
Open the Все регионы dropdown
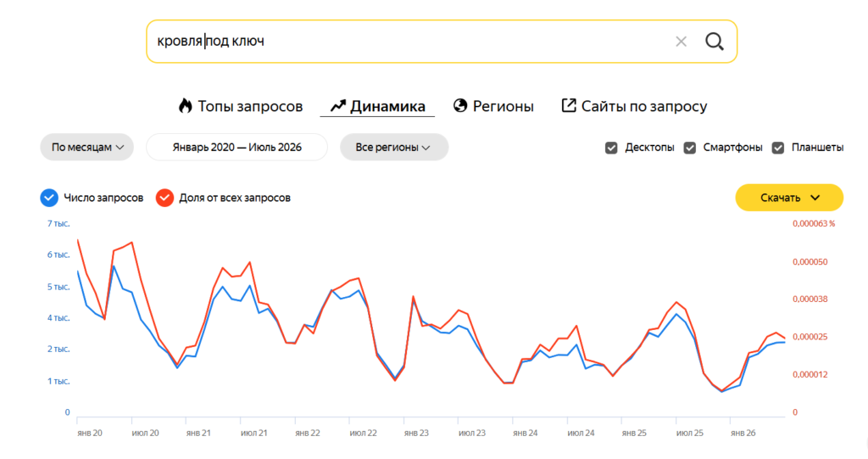click(x=394, y=148)
